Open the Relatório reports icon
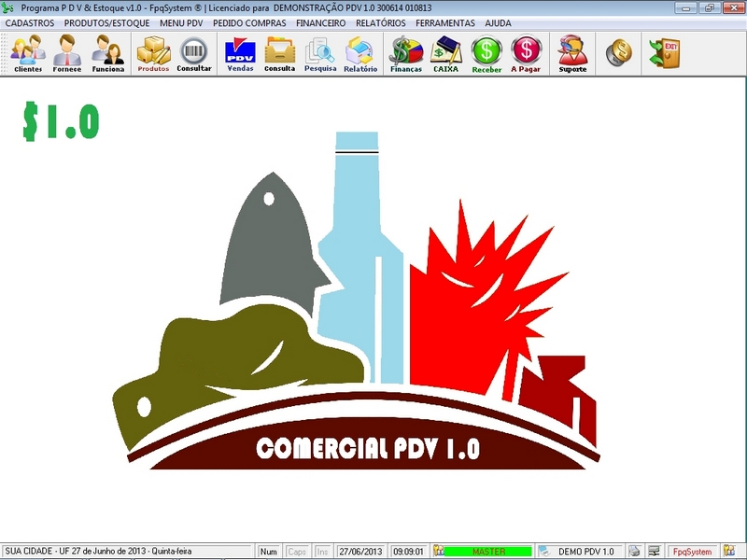 (x=360, y=53)
